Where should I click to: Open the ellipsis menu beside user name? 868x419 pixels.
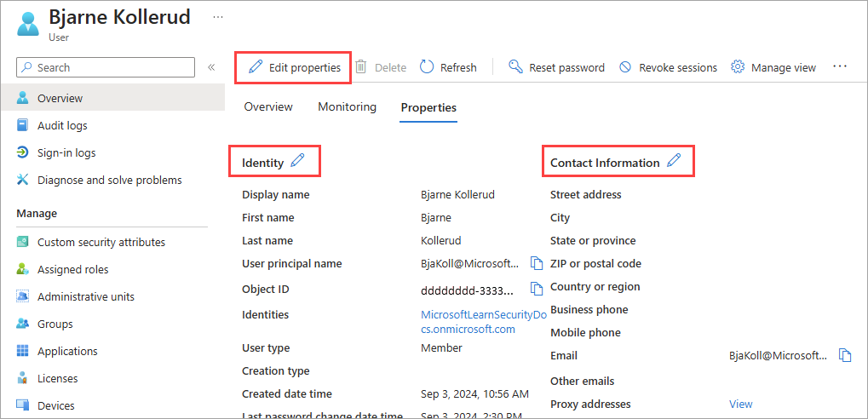(x=218, y=17)
